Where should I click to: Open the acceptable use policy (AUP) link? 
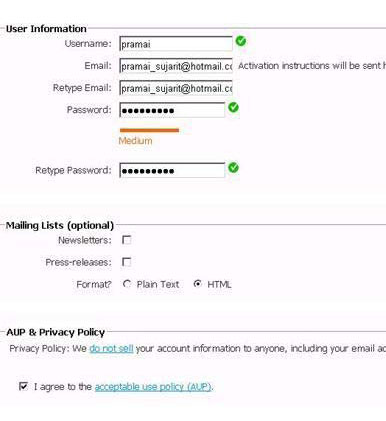point(153,387)
